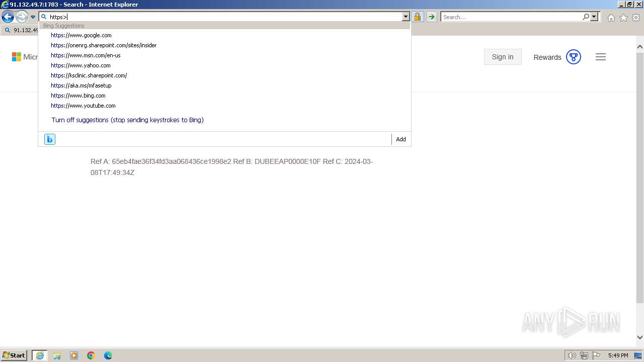Click inside the address bar field
The image size is (644, 362).
click(x=225, y=17)
